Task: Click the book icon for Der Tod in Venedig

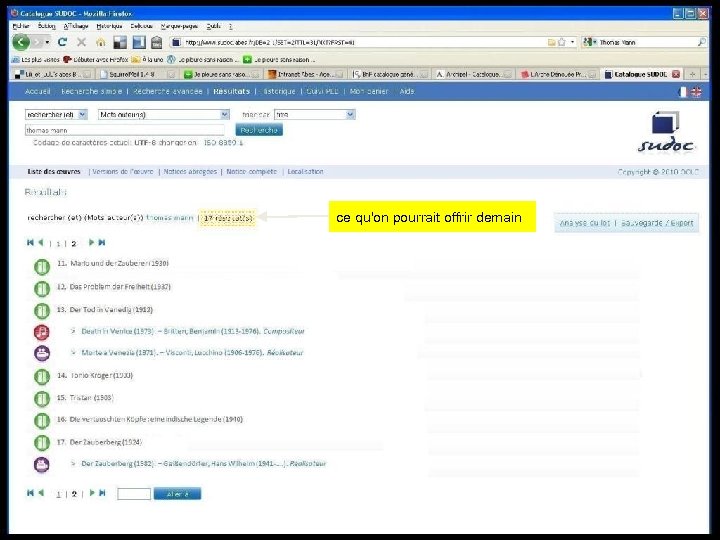Action: click(x=42, y=311)
